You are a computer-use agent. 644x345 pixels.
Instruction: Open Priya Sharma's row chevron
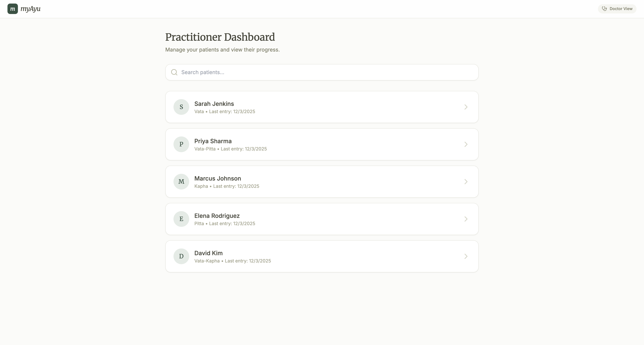click(x=466, y=144)
